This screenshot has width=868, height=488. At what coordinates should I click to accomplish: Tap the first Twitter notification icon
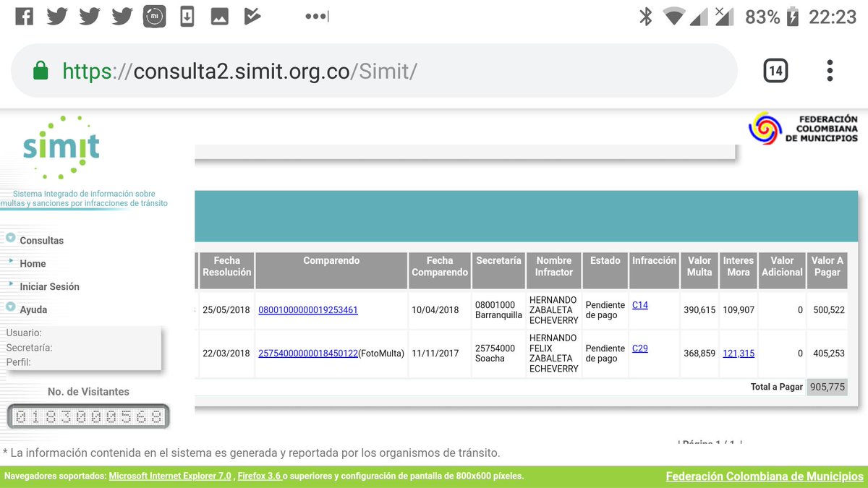click(57, 16)
